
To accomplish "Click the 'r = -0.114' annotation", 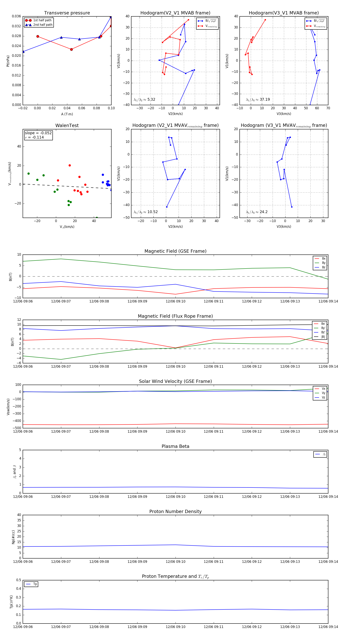I will 34,137.
